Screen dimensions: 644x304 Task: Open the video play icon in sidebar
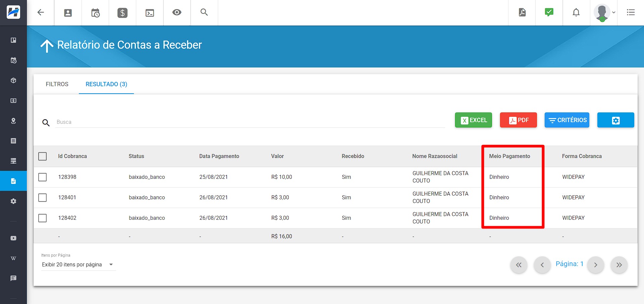[x=13, y=238]
